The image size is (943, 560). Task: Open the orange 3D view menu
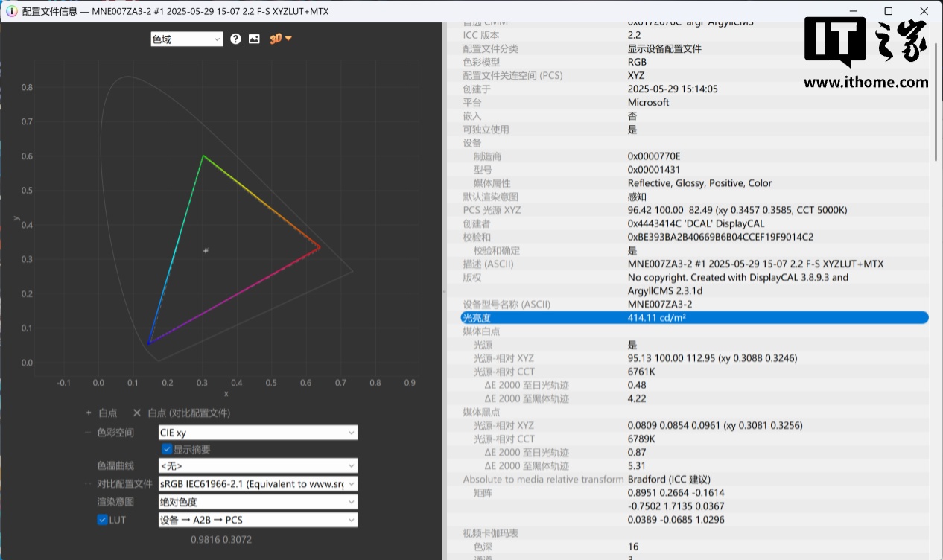coord(281,39)
